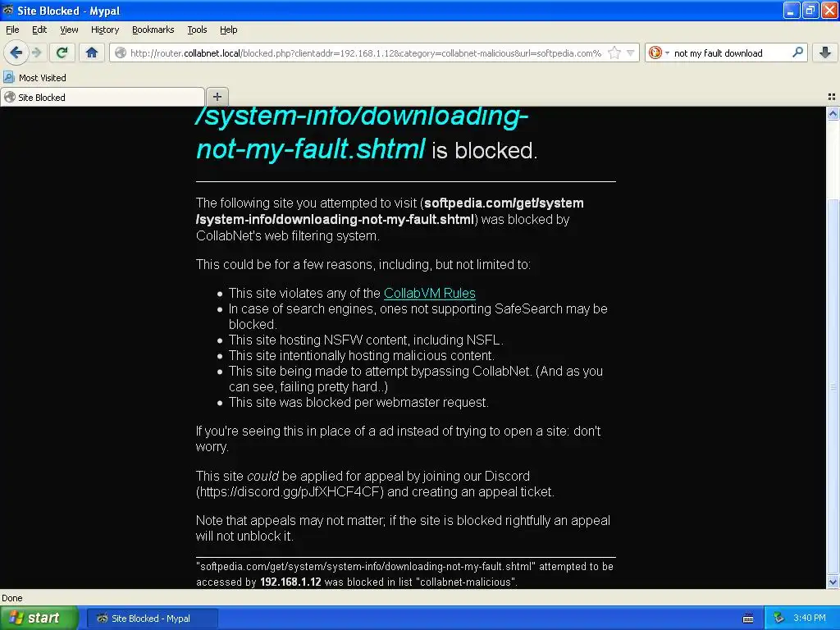The height and width of the screenshot is (630, 840).
Task: Click the magnifier search icon
Action: [797, 52]
